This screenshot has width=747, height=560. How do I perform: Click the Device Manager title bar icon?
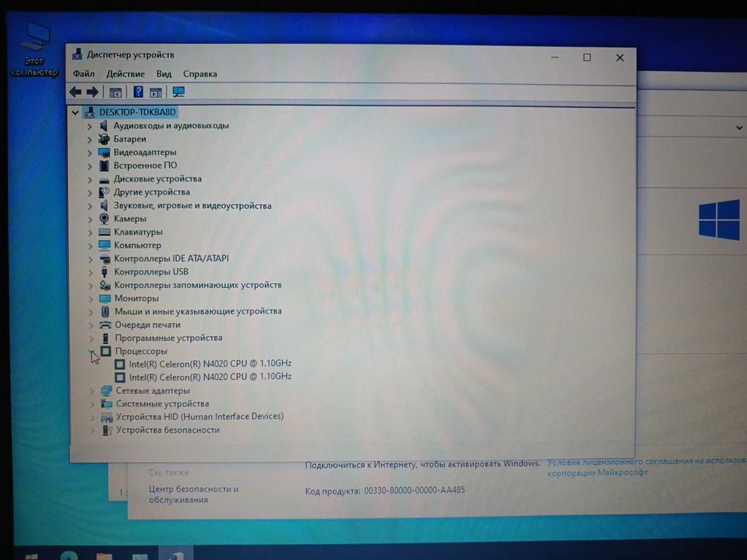[77, 54]
